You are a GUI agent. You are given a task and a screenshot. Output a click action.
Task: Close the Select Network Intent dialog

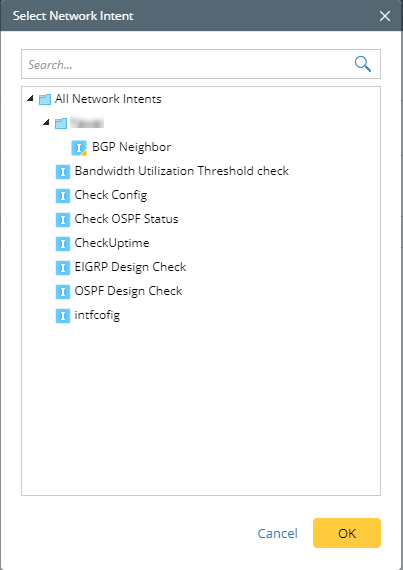[385, 16]
